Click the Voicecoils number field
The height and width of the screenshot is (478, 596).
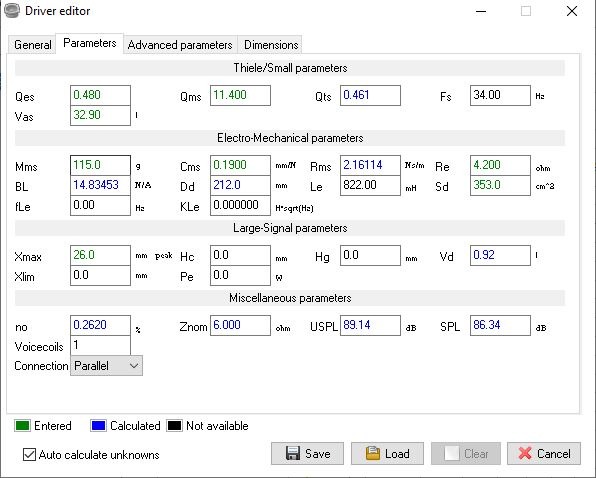point(100,345)
